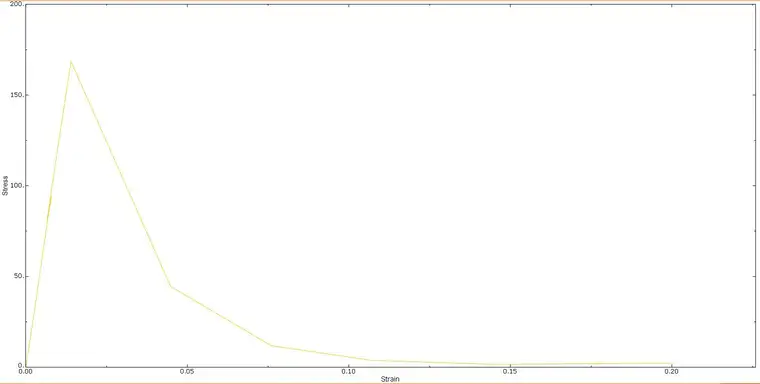Viewport: 760px width, 384px height.
Task: Click the 100 tick label on the Stress axis
Action: click(16, 186)
